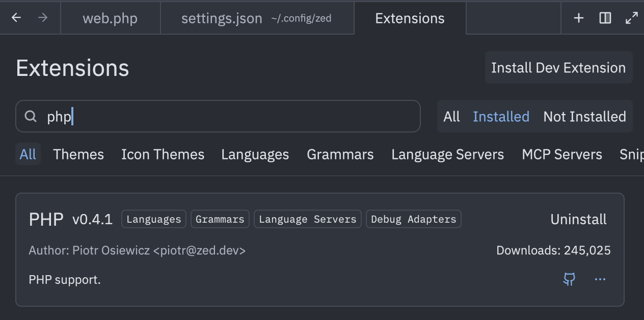
Task: Filter to Installed extensions
Action: point(501,117)
